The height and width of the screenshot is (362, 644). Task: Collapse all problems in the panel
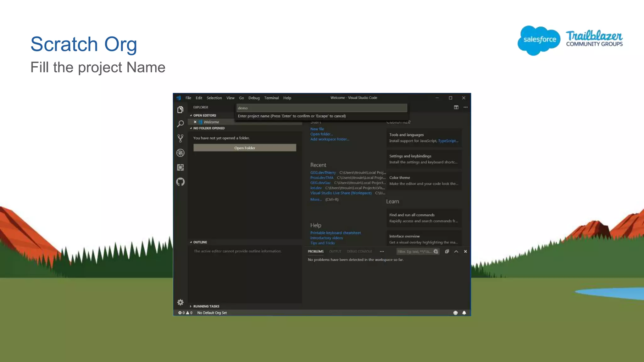(447, 251)
